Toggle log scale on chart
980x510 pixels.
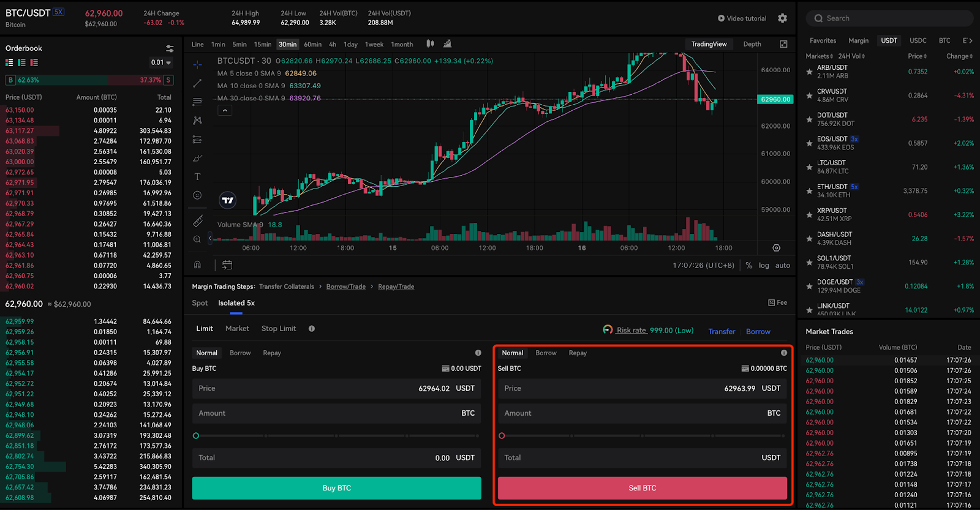click(x=764, y=265)
